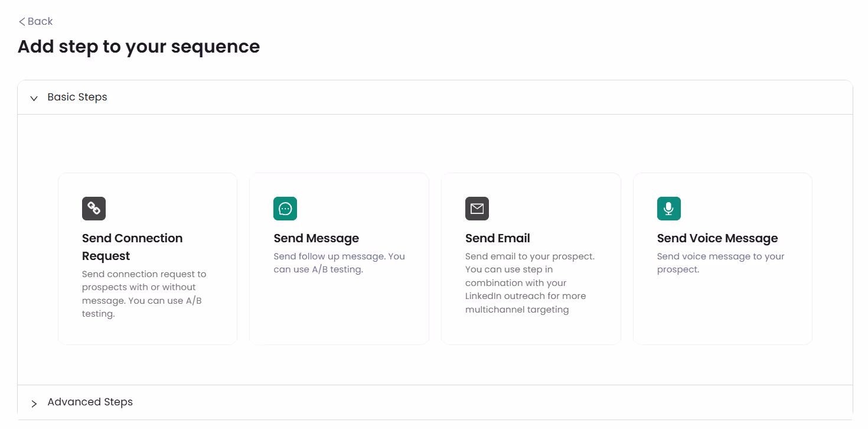Choose the Send Voice Message step card
Viewport: 868px width, 429px height.
(x=722, y=258)
